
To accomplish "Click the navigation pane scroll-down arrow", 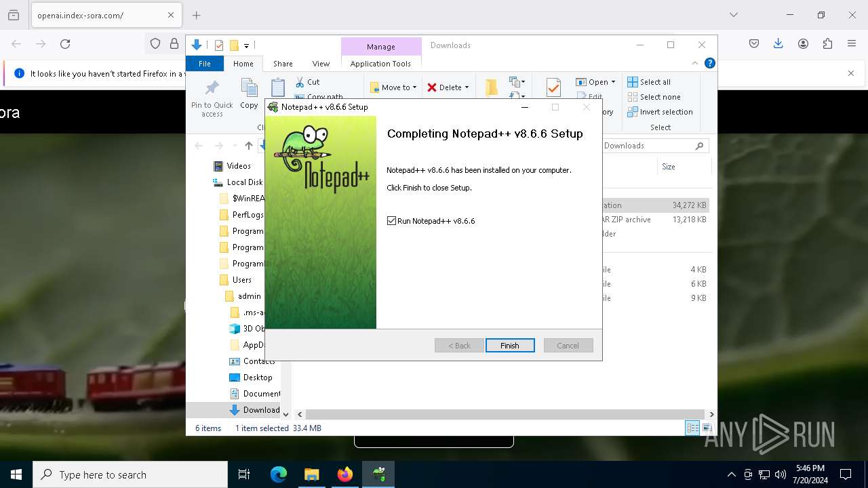I will tap(285, 414).
